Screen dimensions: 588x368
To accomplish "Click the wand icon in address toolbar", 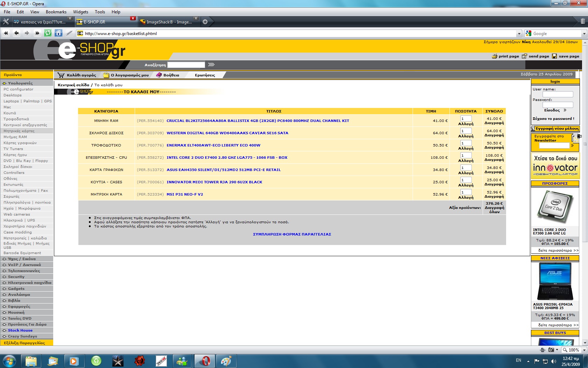I will click(x=69, y=33).
